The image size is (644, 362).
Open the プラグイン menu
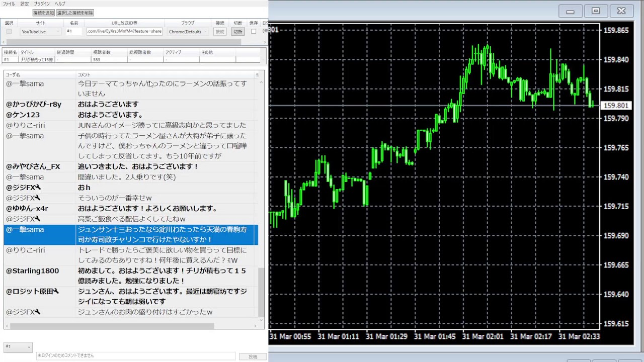[x=42, y=4]
